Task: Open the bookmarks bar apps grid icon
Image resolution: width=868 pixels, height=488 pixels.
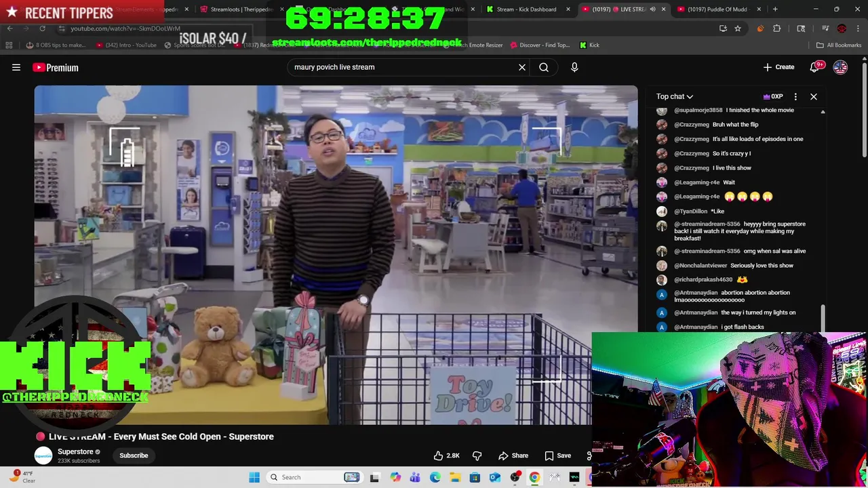Action: point(9,45)
